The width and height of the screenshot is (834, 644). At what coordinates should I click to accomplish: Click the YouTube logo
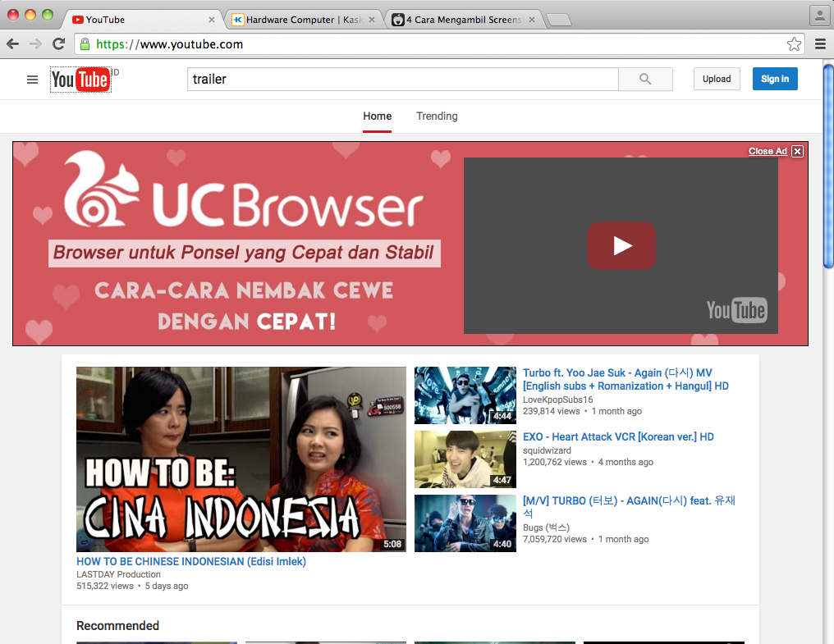pos(80,80)
